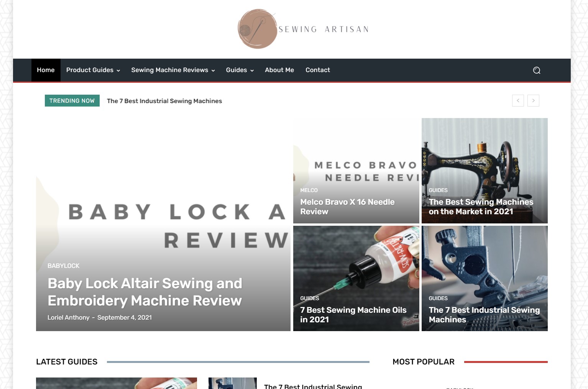Click the MELCO category tag

(309, 190)
